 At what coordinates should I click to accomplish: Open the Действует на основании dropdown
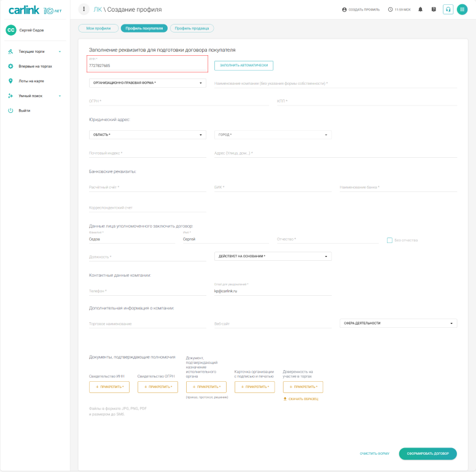point(273,256)
